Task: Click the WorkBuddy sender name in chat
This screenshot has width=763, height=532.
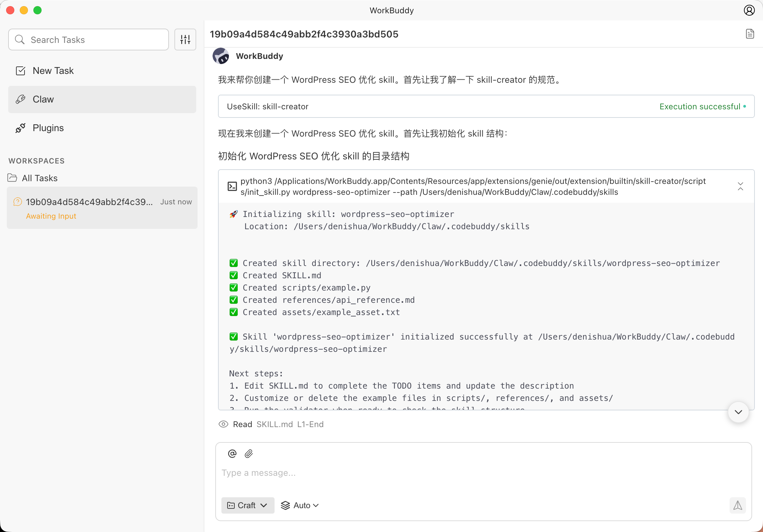Action: pos(259,56)
